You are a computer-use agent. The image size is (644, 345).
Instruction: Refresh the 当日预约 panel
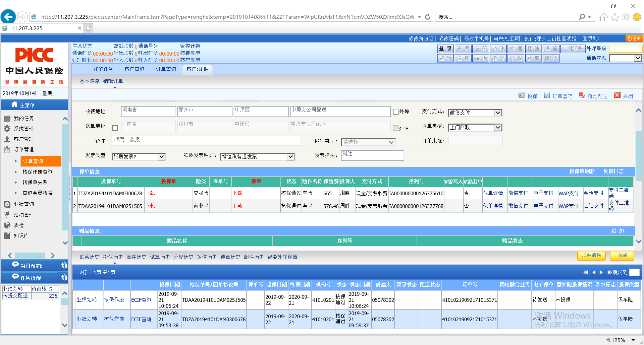pyautogui.click(x=64, y=266)
